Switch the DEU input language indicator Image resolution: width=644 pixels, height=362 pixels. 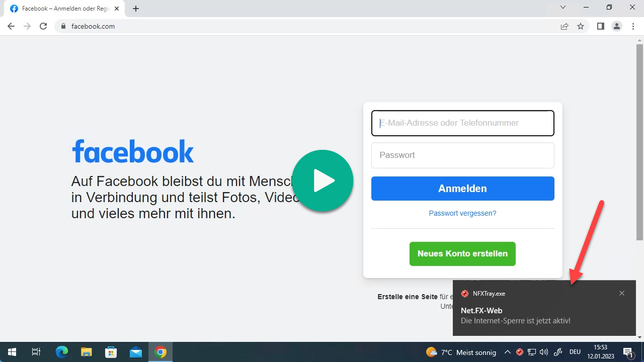(x=575, y=352)
